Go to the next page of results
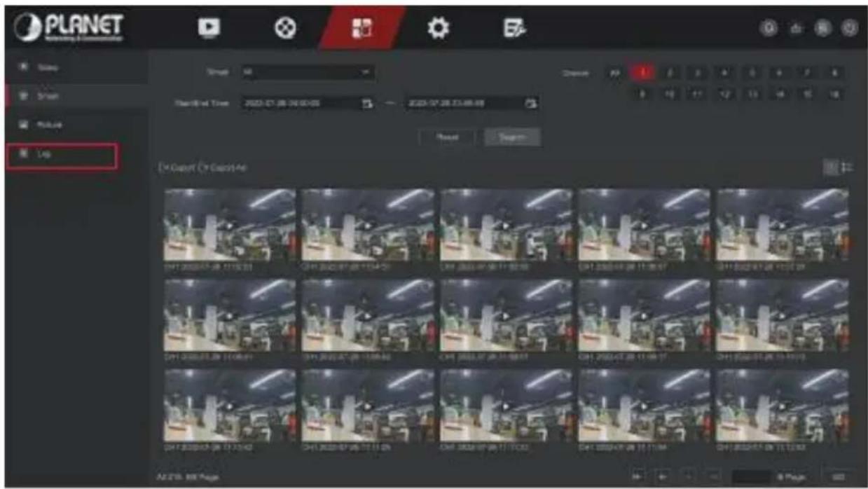 pos(688,476)
